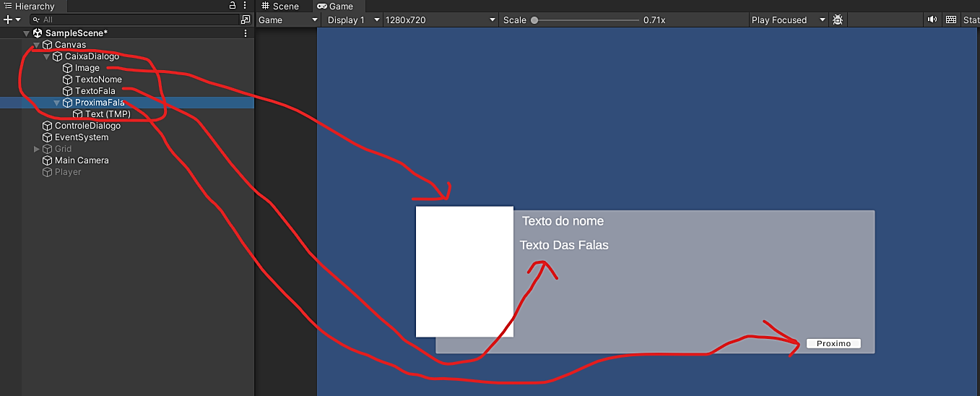Open the SampleScene kebab options menu
The width and height of the screenshot is (980, 396).
[x=246, y=33]
